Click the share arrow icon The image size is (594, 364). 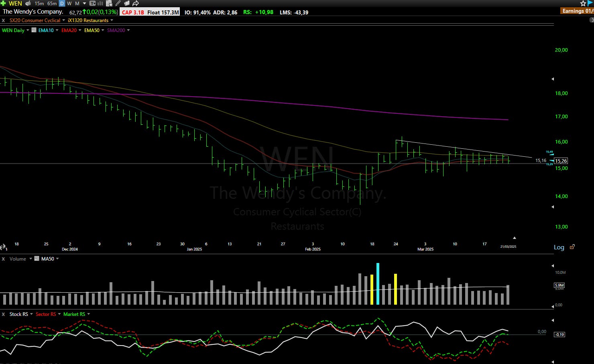tap(136, 3)
